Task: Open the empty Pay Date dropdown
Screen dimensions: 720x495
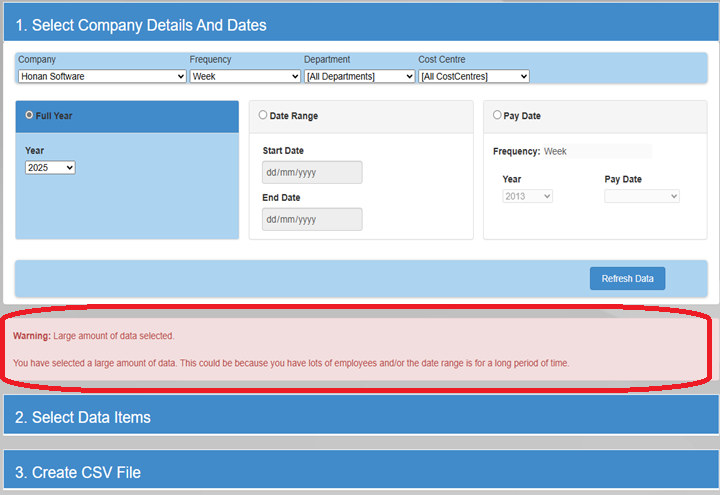Action: 642,197
